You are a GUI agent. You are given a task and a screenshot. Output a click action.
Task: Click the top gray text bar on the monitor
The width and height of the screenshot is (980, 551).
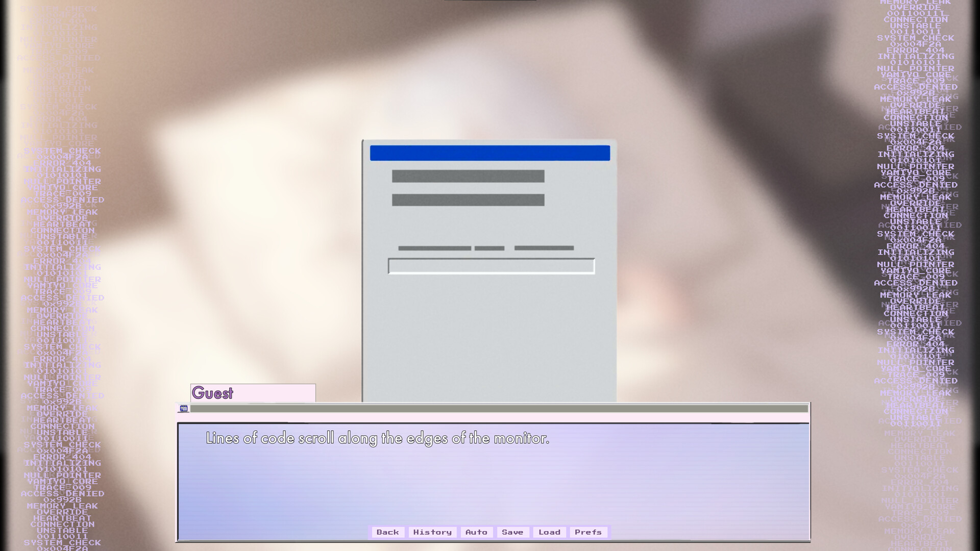(x=468, y=175)
